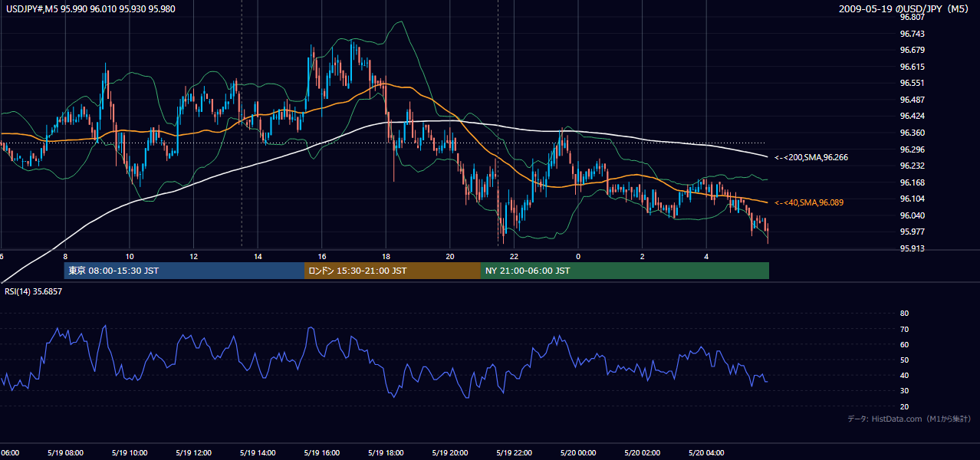Click price axis label 96.232
Screen dimensions: 980x460
pos(913,166)
